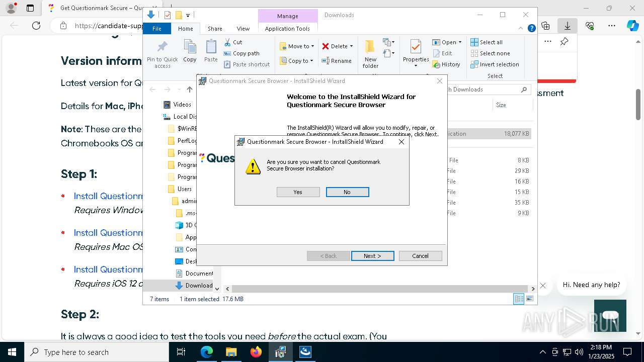The width and height of the screenshot is (644, 362).
Task: Click the Edge profile icon
Action: pos(11,8)
